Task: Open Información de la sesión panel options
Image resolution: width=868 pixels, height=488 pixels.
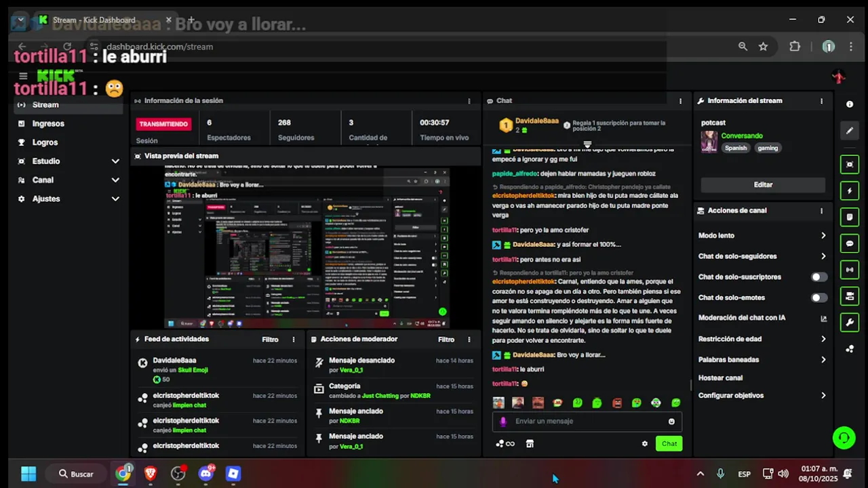Action: (469, 101)
